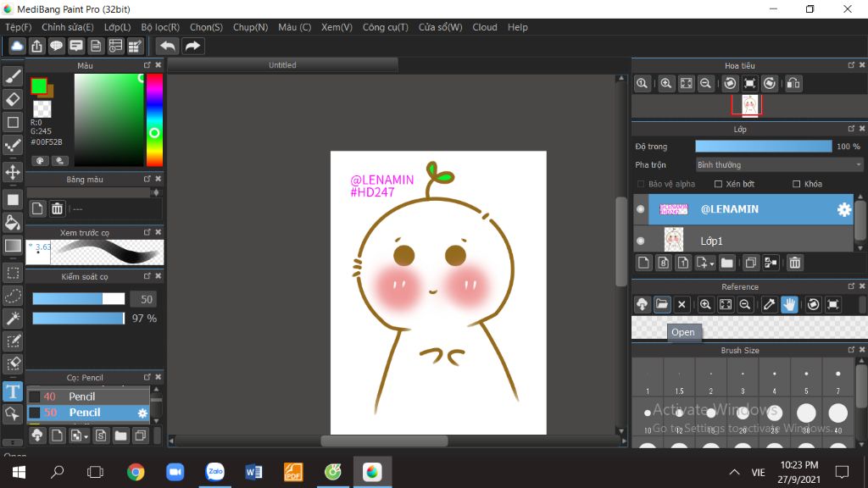Hide the Lớp1 layer visibility
The image size is (868, 488).
point(641,241)
